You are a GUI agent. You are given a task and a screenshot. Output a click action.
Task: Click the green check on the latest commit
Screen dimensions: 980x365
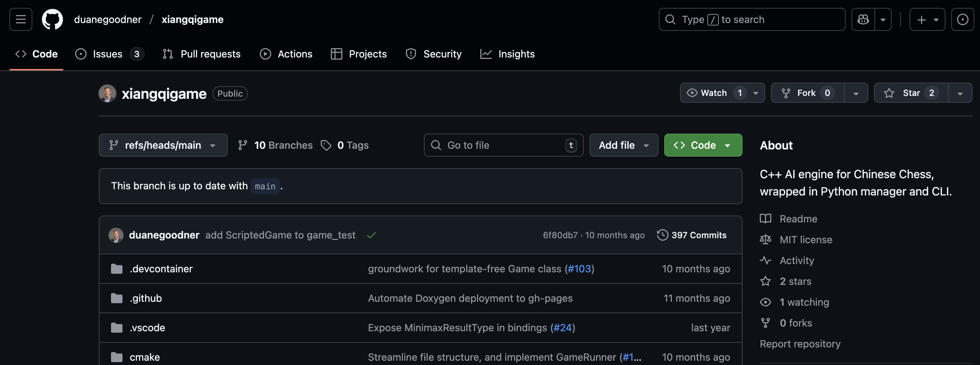(x=371, y=235)
